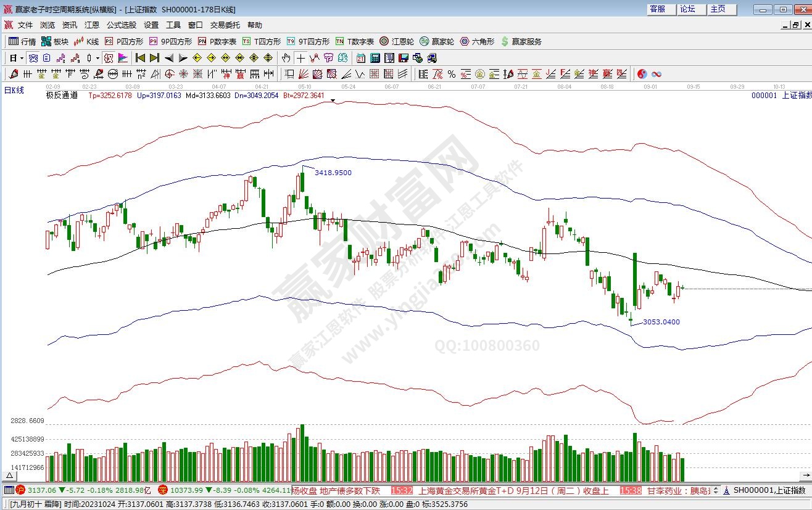This screenshot has height=510, width=812.
Task: Select the percent % retracement tool
Action: [452, 74]
